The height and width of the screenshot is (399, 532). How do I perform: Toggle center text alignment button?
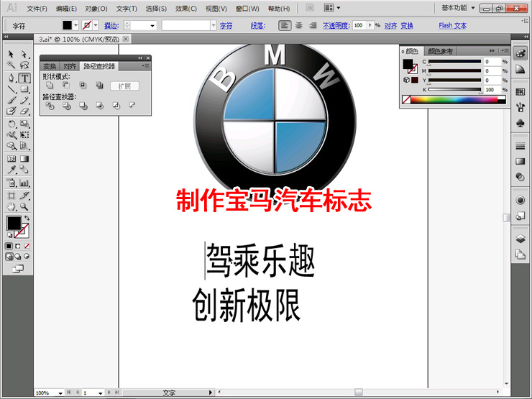pos(298,25)
